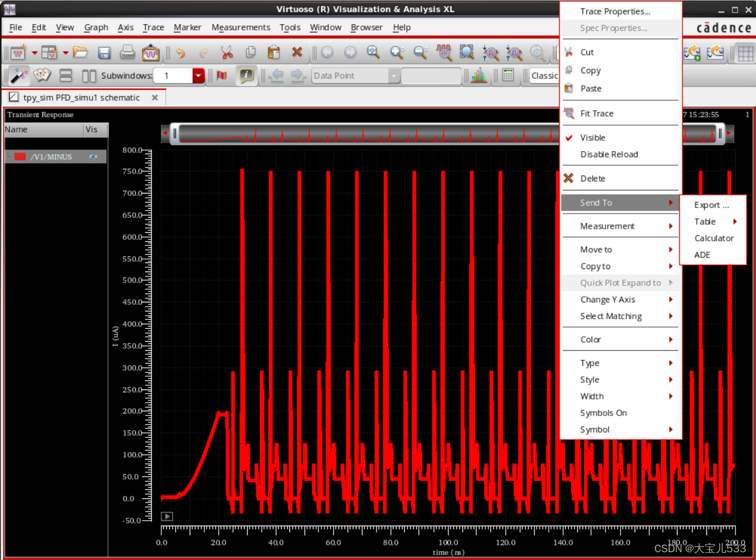
Task: Click the histogram bar chart icon
Action: (479, 76)
